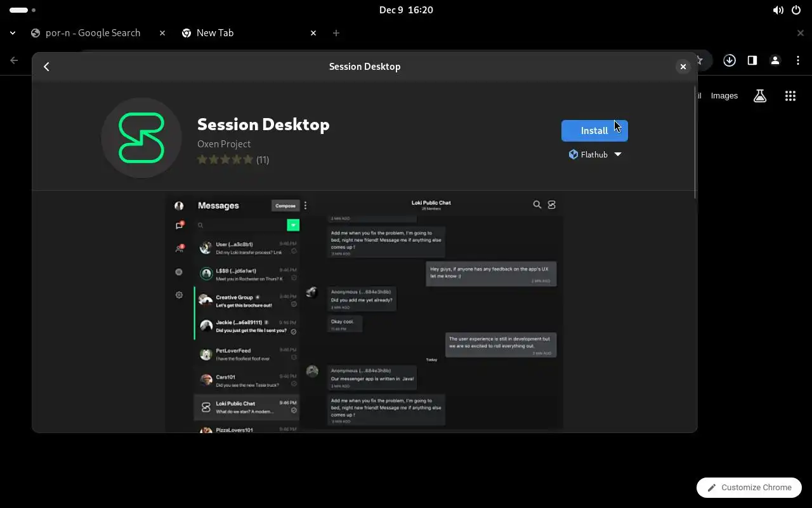Open the Images link on New Tab

(x=724, y=96)
